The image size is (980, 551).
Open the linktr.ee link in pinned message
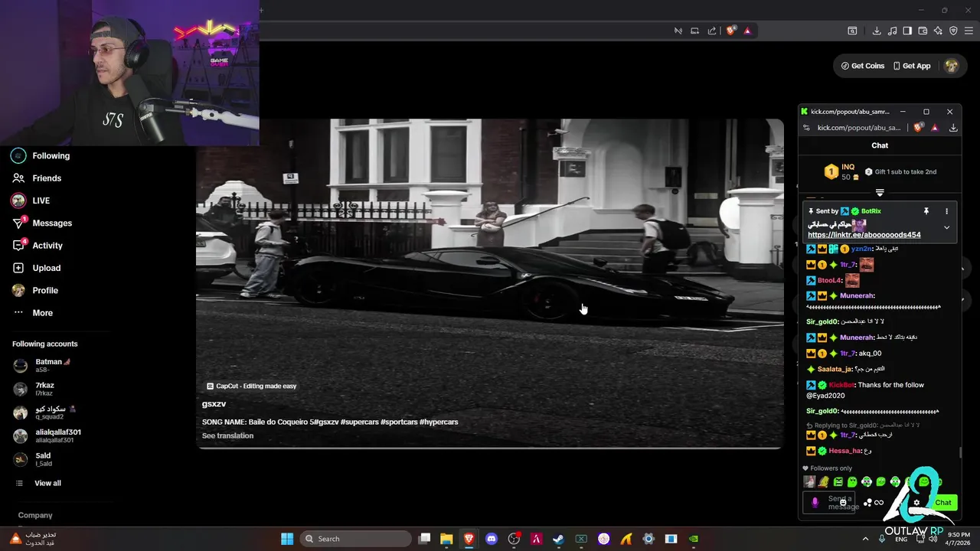[864, 235]
